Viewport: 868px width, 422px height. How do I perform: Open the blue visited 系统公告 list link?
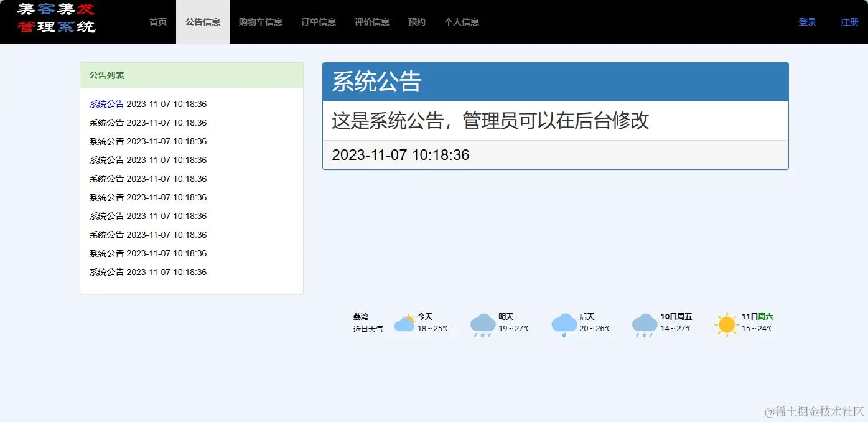click(x=106, y=104)
